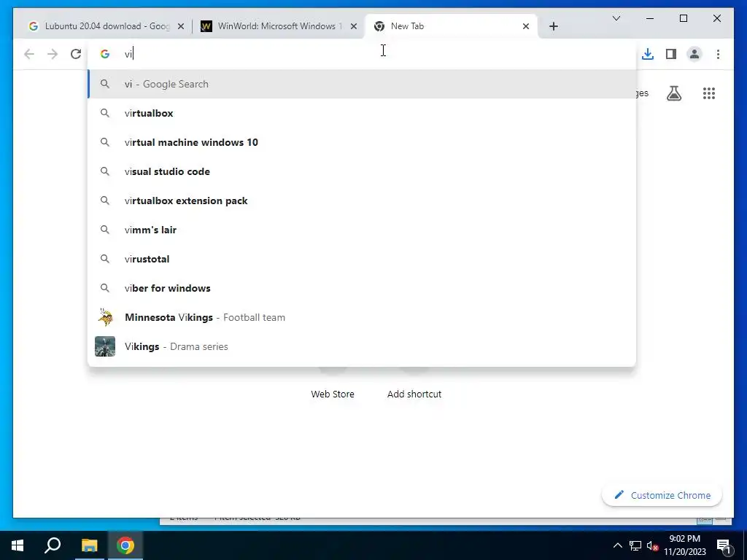The height and width of the screenshot is (560, 747).
Task: Maximize the Chrome window
Action: pyautogui.click(x=683, y=18)
